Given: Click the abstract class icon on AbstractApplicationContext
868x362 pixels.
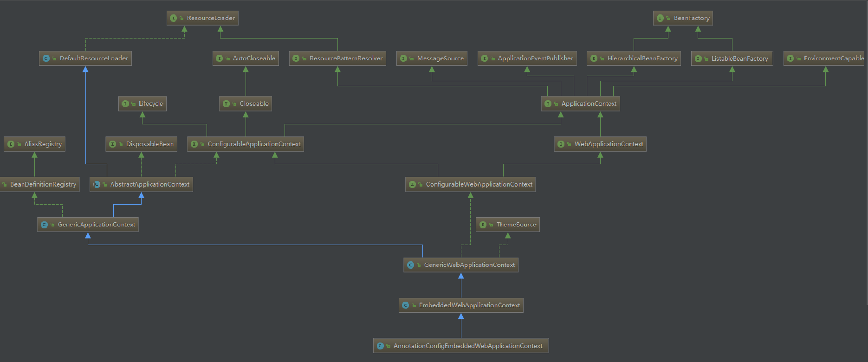Looking at the screenshot, I should 97,185.
